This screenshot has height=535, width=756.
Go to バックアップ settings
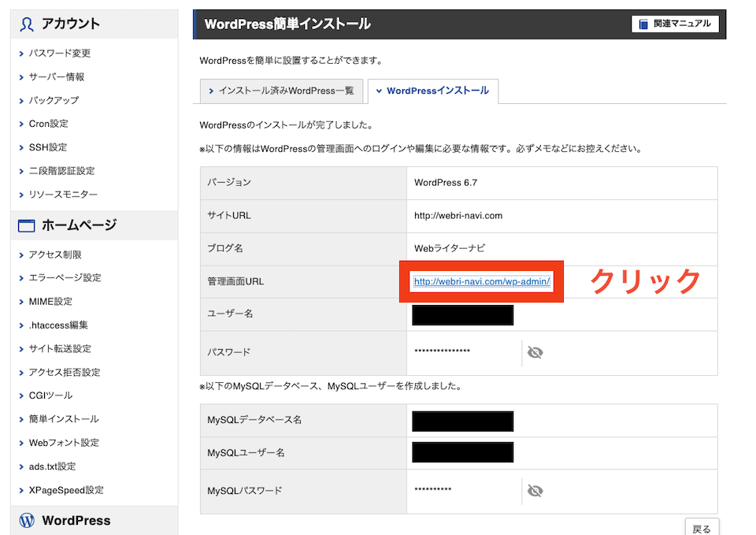tap(54, 100)
